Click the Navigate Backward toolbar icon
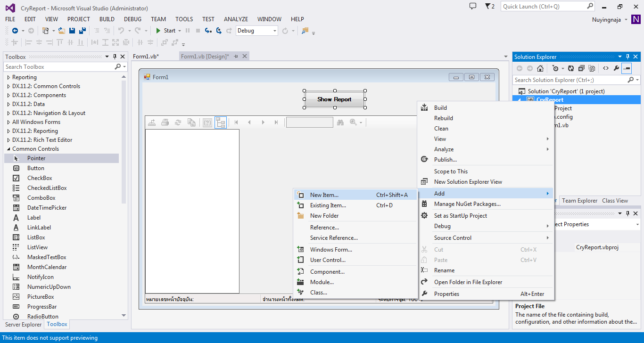 pyautogui.click(x=15, y=31)
